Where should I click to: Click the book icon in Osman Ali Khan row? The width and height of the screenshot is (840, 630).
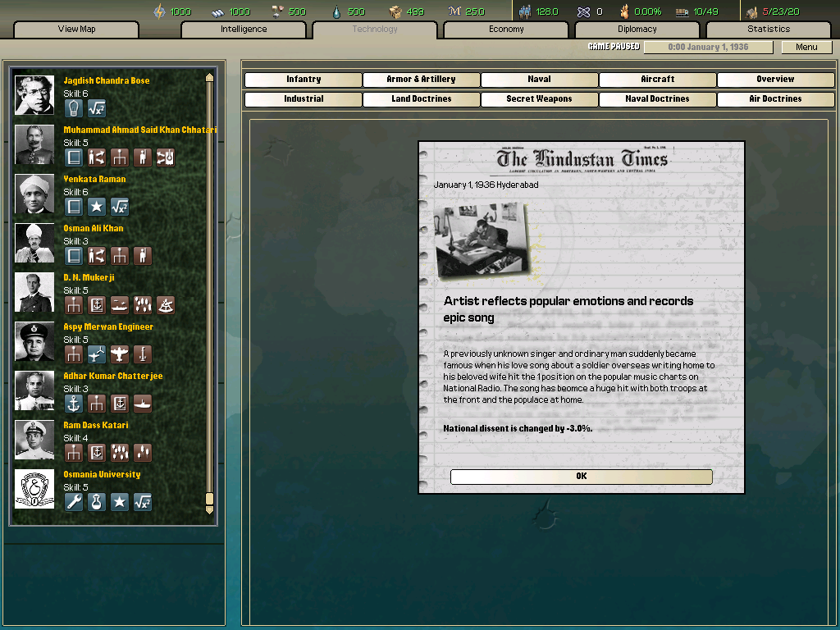[x=73, y=256]
